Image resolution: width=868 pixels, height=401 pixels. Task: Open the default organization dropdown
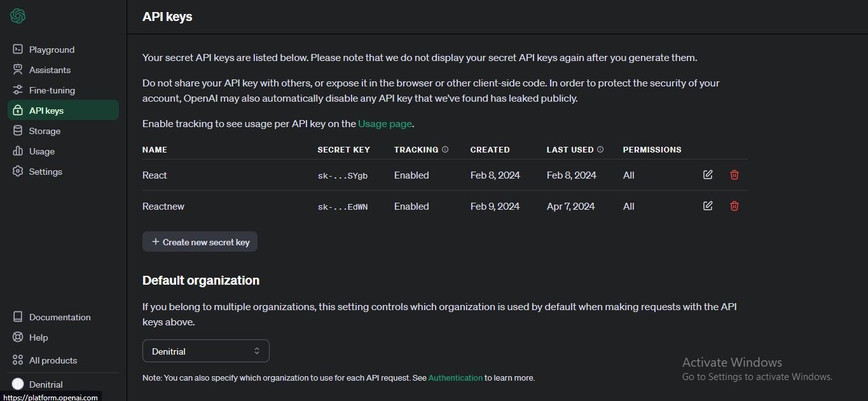pos(205,350)
